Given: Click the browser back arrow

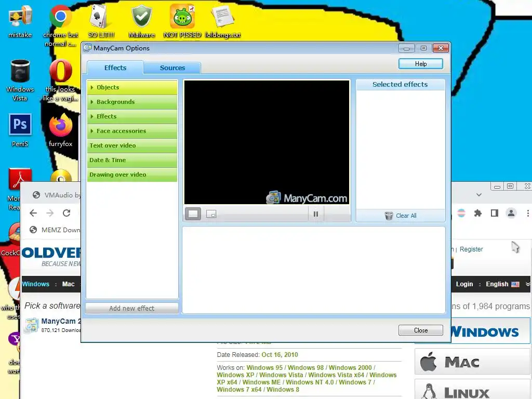Looking at the screenshot, I should [33, 212].
